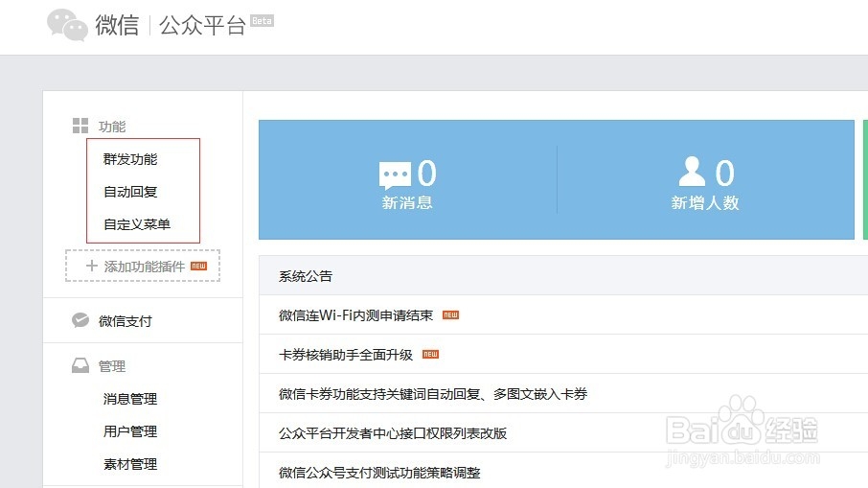Go to 素材管理
The image size is (868, 488).
(130, 464)
